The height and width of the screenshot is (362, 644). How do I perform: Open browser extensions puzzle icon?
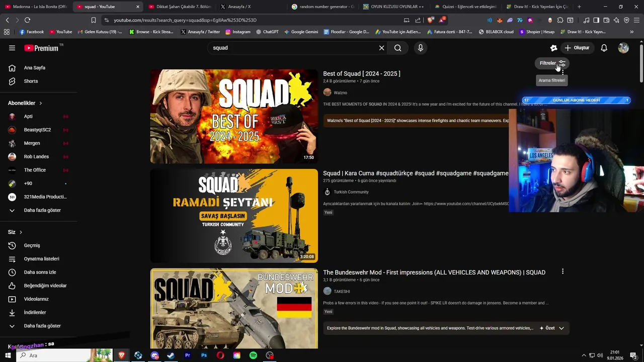pyautogui.click(x=560, y=20)
